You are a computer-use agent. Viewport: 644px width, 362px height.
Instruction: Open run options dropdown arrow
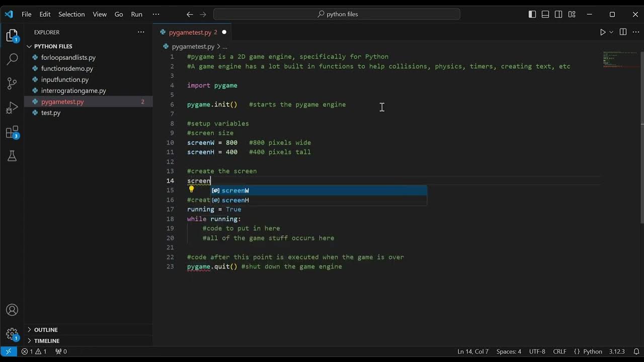click(x=611, y=32)
